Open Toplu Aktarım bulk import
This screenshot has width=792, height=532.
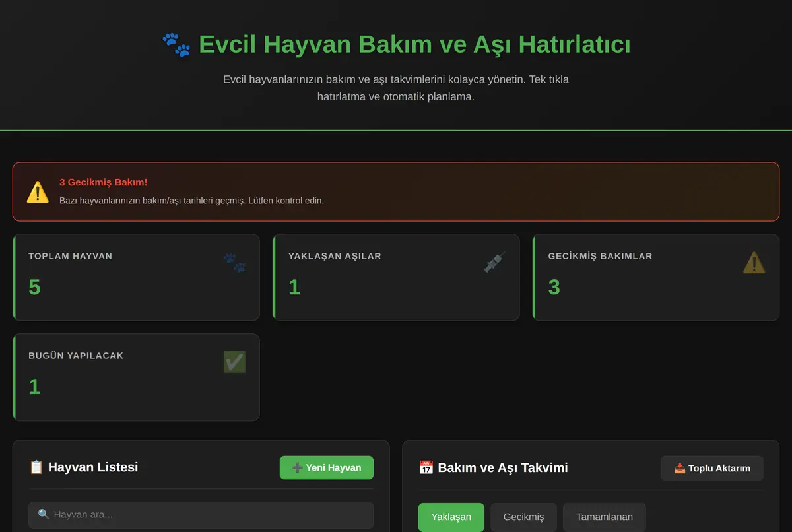(x=712, y=468)
